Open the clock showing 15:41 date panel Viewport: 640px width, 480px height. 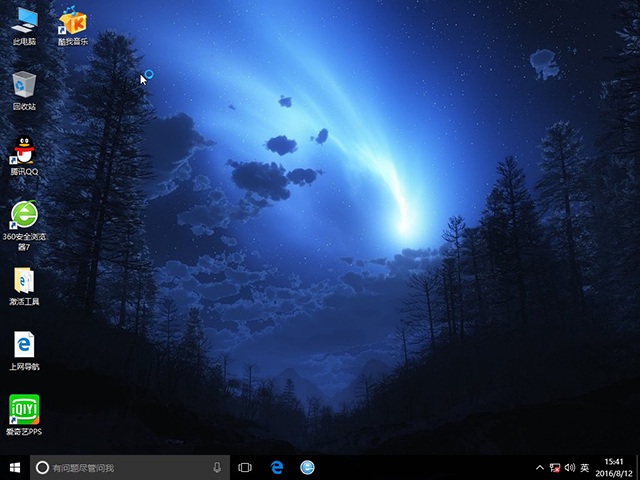[x=614, y=467]
